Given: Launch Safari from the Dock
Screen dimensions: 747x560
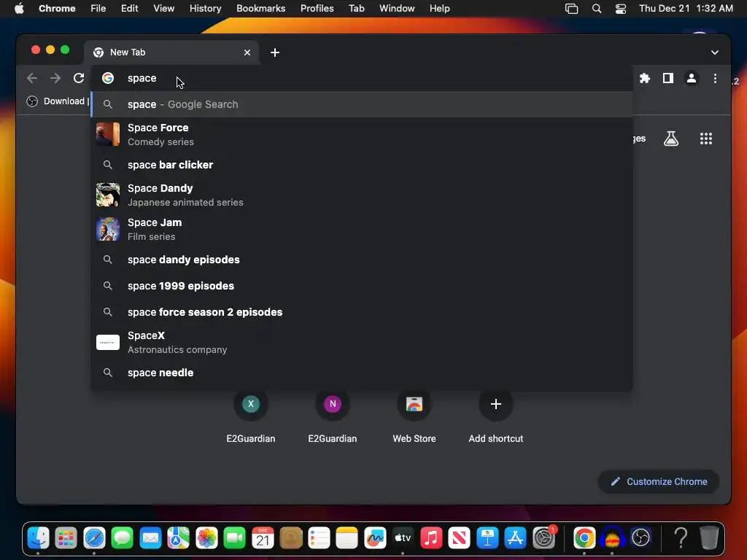Looking at the screenshot, I should pyautogui.click(x=94, y=538).
